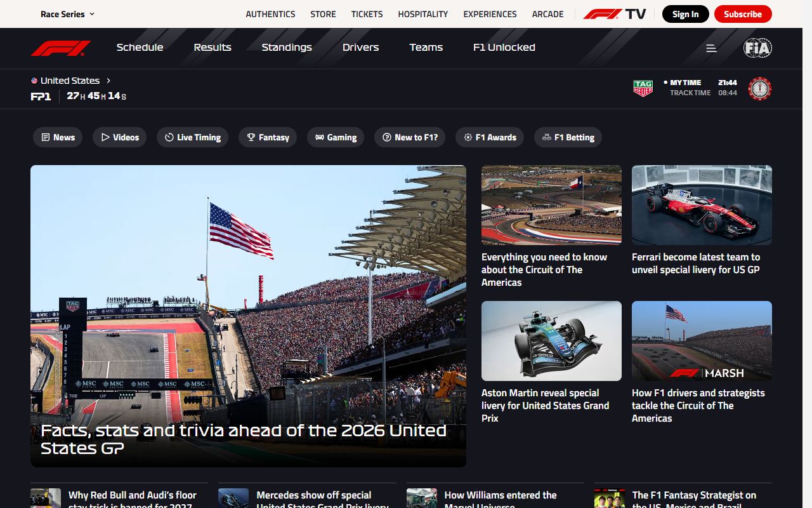Open Videos pill with play icon
The image size is (812, 508).
point(120,137)
